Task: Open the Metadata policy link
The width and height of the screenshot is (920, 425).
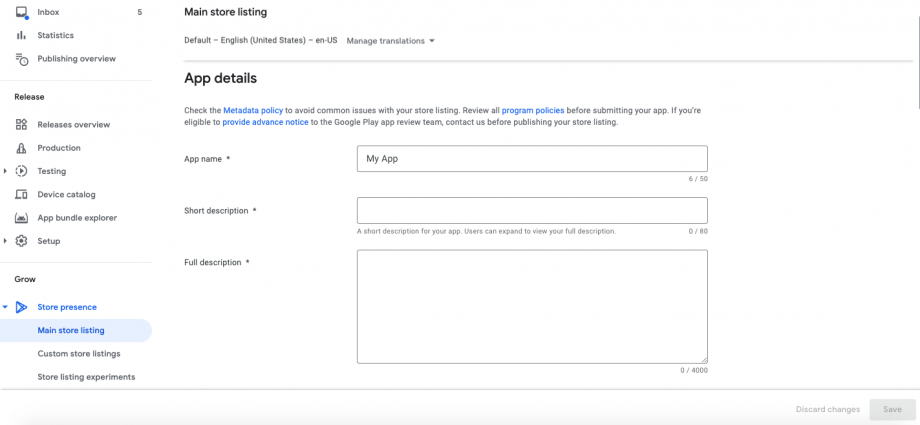Action: 254,108
